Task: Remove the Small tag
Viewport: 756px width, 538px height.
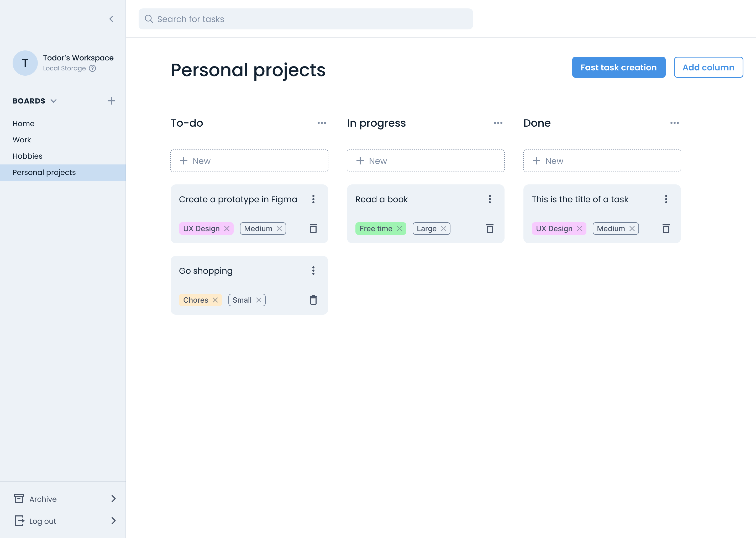Action: [x=259, y=300]
